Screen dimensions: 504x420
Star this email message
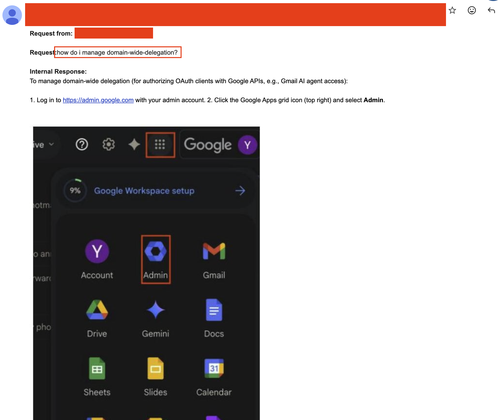(452, 10)
